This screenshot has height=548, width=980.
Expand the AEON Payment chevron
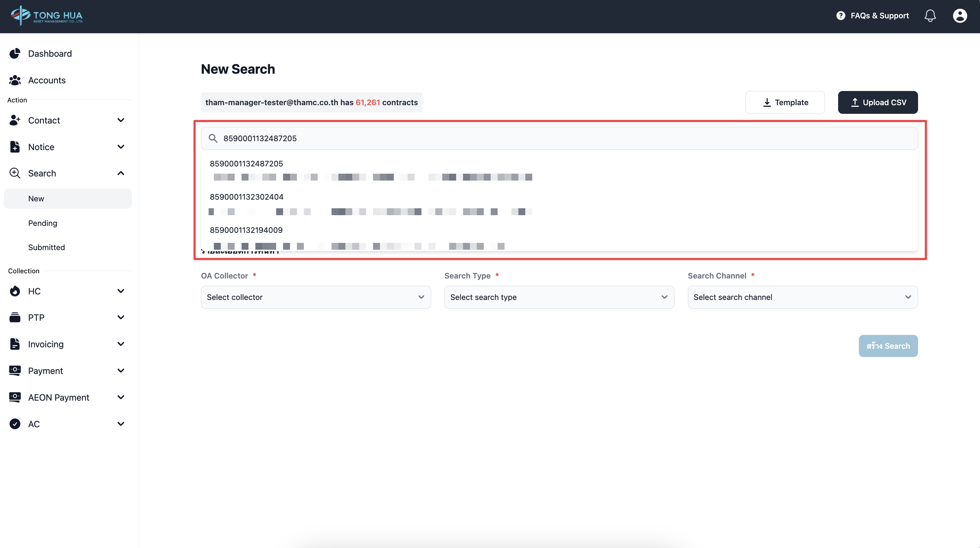(121, 398)
